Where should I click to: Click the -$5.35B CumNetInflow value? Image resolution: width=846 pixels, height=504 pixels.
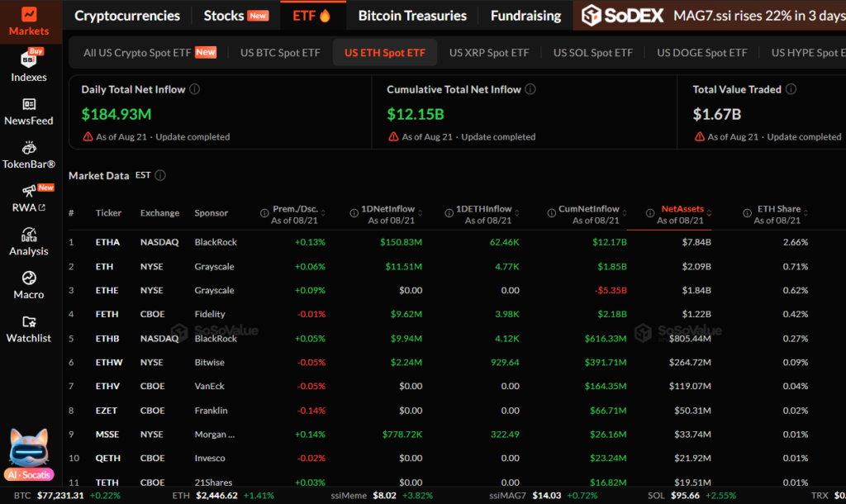611,290
